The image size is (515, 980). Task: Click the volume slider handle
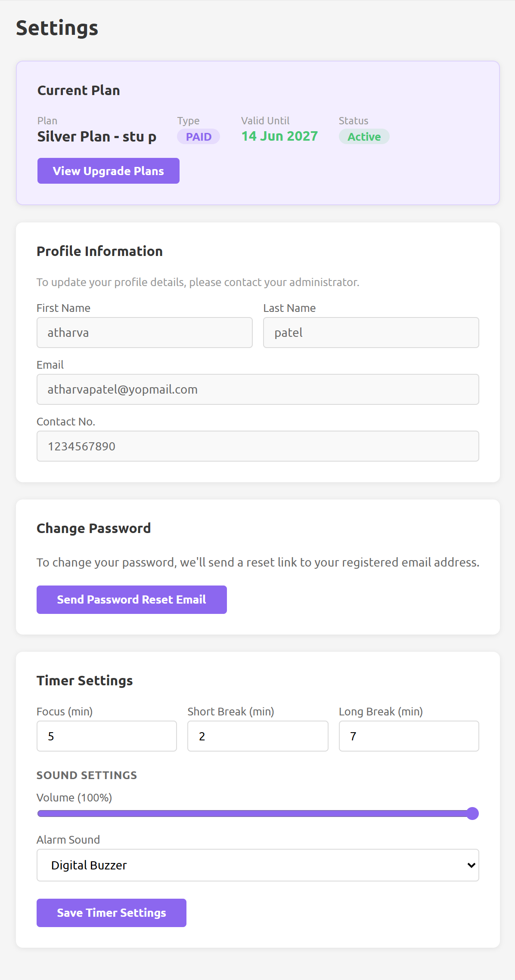[472, 814]
